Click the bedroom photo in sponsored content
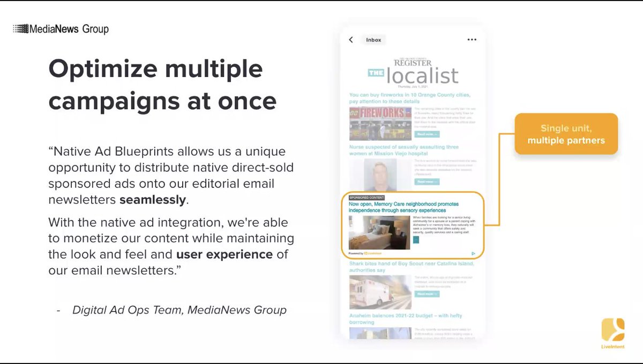Screen dimensions: 643x364 point(379,232)
